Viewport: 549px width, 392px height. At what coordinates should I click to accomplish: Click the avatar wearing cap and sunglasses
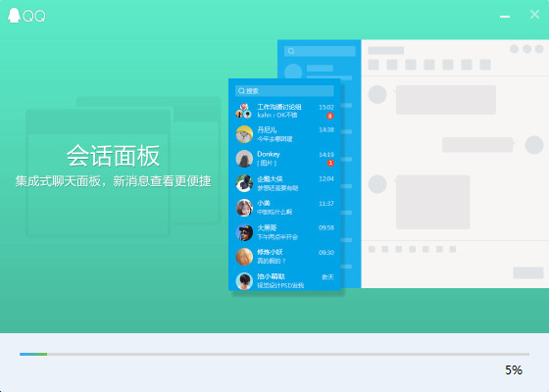[x=244, y=232]
